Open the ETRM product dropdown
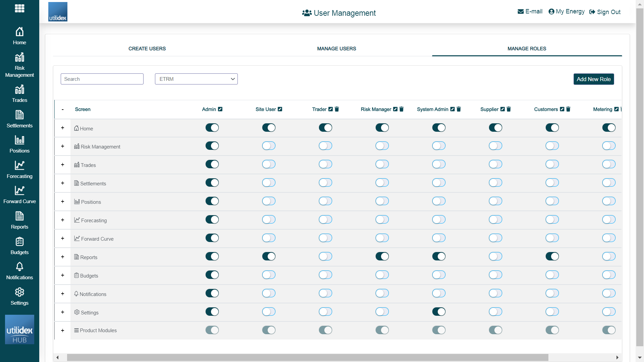Viewport: 644px width, 362px height. [196, 79]
